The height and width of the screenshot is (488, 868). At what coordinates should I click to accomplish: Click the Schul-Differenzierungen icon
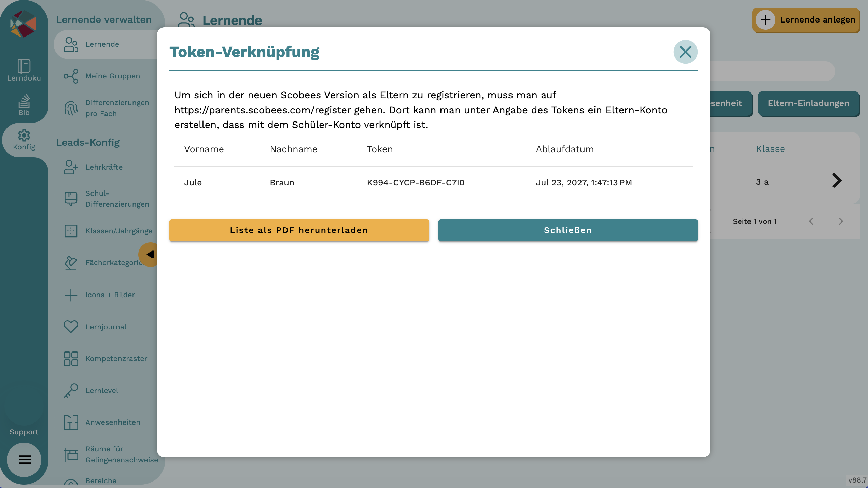pos(71,199)
